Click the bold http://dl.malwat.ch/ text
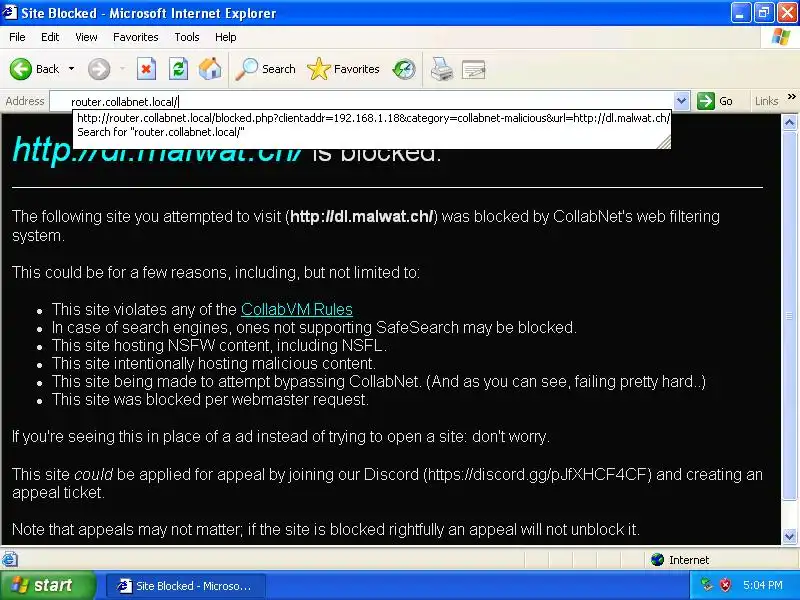The height and width of the screenshot is (600, 800). pos(362,216)
